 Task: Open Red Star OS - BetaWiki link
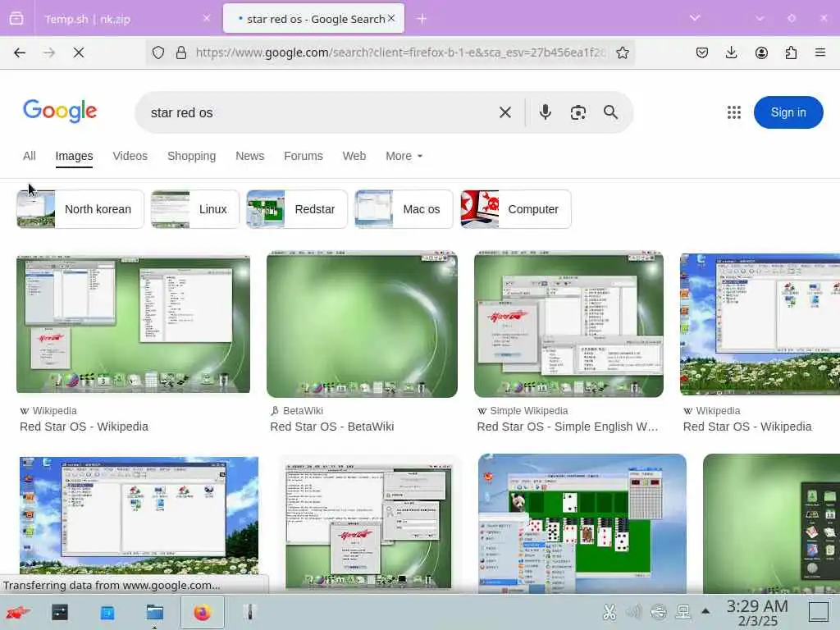point(331,427)
